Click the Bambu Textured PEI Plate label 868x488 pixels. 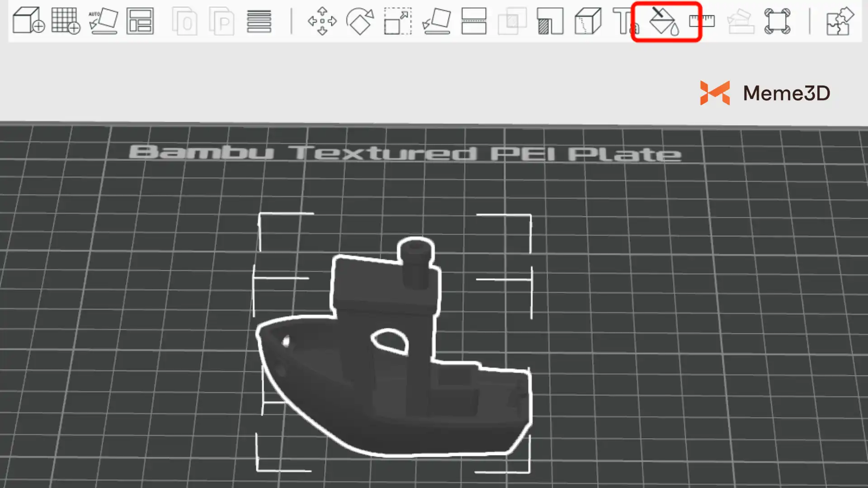point(405,153)
